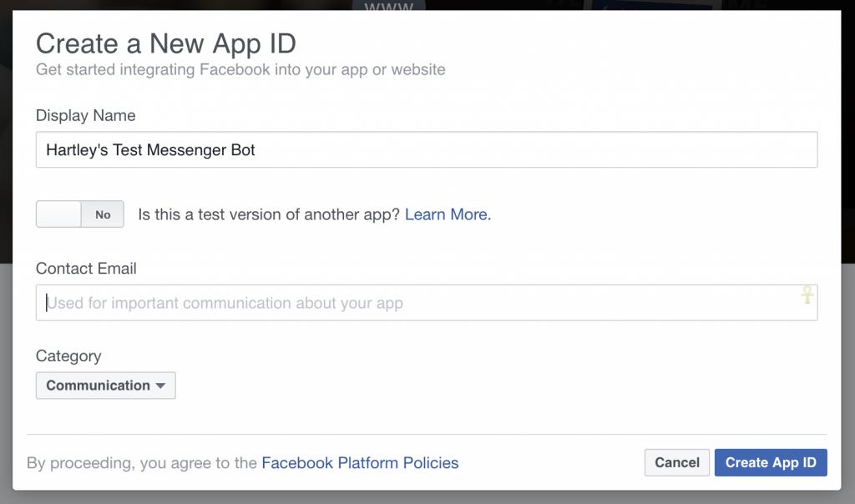Open the Learn More link
855x504 pixels.
pyautogui.click(x=448, y=214)
